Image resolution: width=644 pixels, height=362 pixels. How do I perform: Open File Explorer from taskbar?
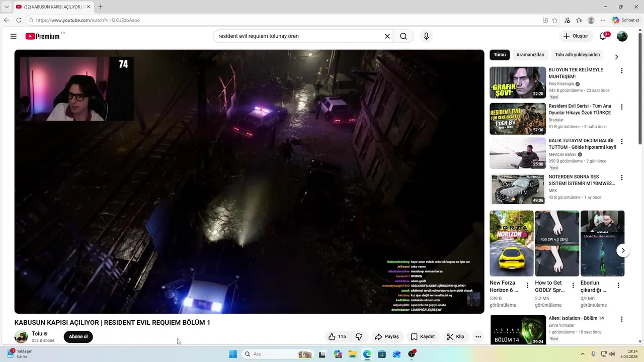pos(352,354)
